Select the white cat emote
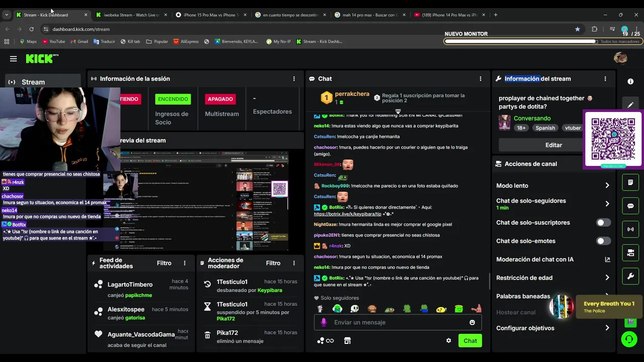 320,309
